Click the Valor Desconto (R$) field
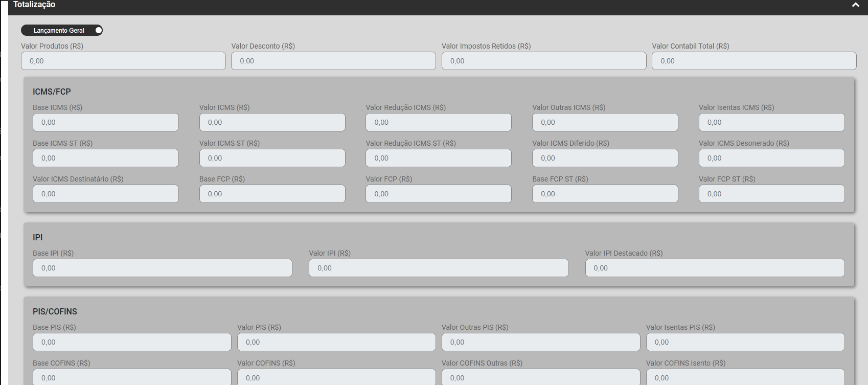Screen dimensions: 868x385 tap(333, 61)
